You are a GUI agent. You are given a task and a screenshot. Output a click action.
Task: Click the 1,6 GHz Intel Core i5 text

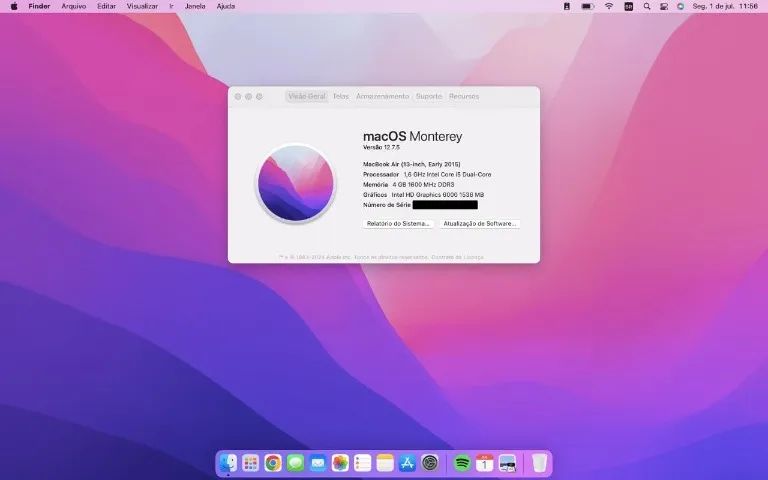[x=447, y=174]
